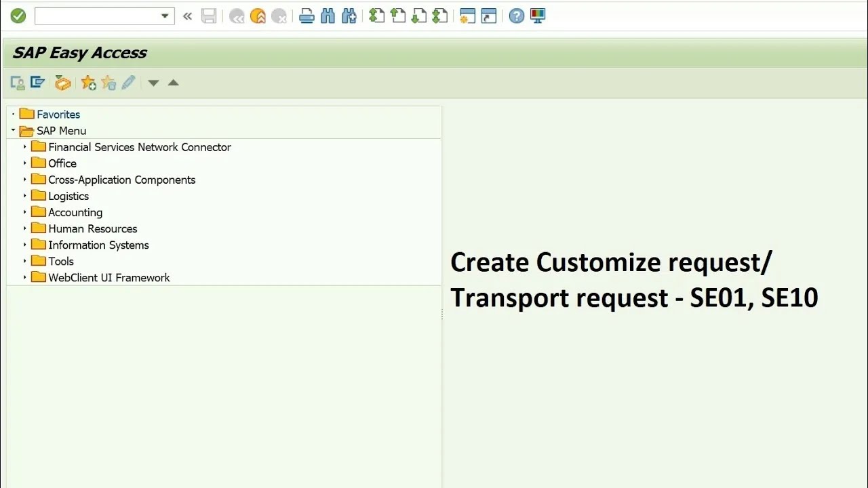Open SAP Business Workplace icon
The width and height of the screenshot is (868, 488).
pyautogui.click(x=63, y=83)
